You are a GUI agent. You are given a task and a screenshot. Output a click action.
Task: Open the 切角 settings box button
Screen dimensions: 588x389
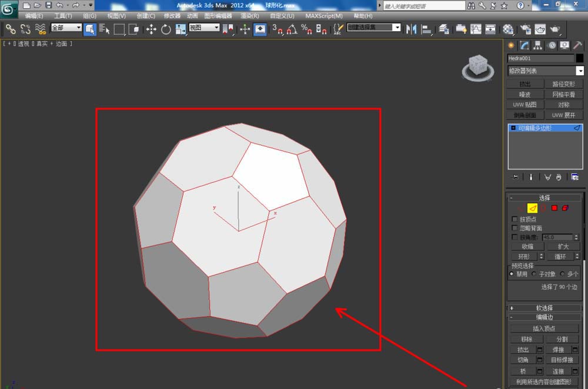540,360
